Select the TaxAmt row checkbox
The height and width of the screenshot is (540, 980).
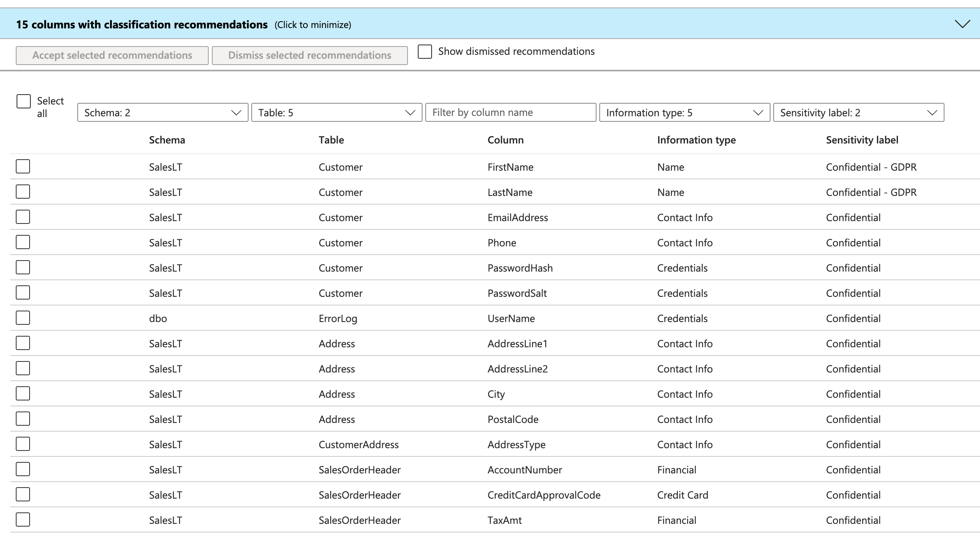23,520
